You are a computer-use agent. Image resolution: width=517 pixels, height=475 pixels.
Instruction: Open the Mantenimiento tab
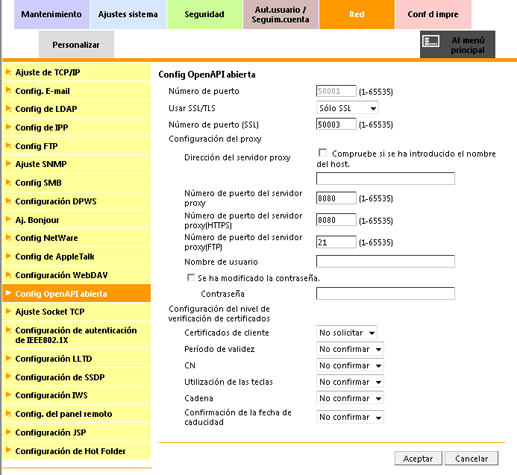pyautogui.click(x=51, y=14)
